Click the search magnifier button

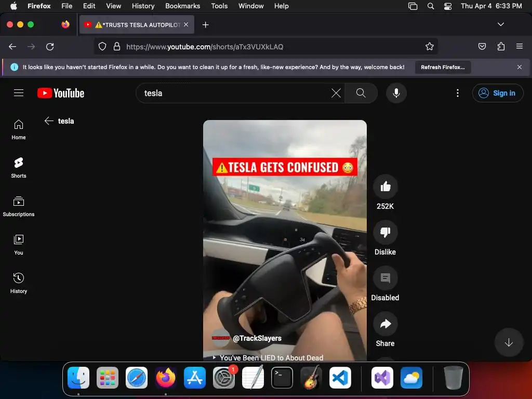pyautogui.click(x=361, y=93)
